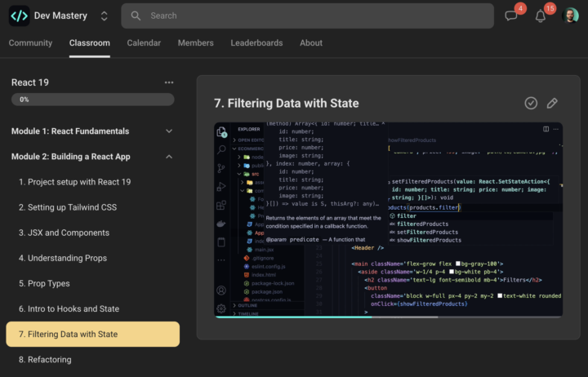The image size is (588, 377).
Task: Click the video Explorer files icon
Action: [221, 132]
